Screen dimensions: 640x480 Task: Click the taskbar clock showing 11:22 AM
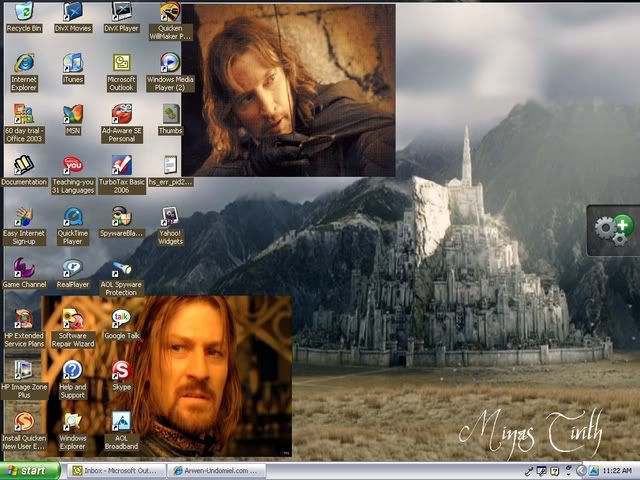[617, 471]
